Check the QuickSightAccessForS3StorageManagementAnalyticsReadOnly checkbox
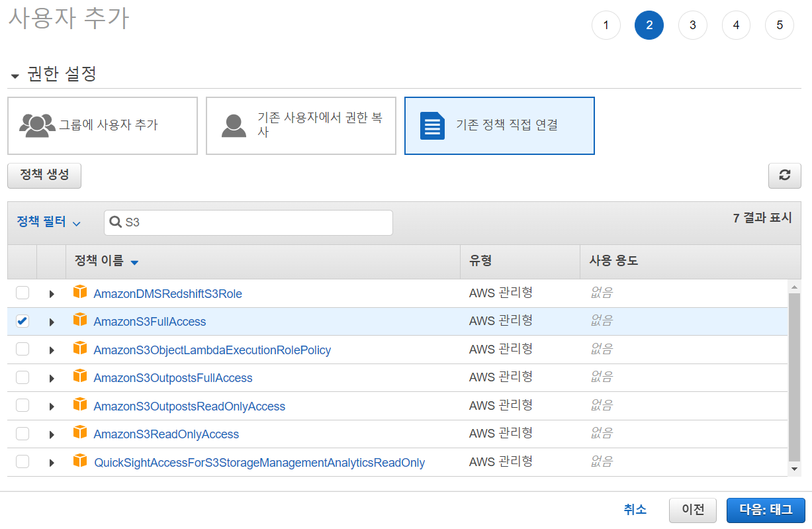This screenshot has width=812, height=529. (23, 461)
